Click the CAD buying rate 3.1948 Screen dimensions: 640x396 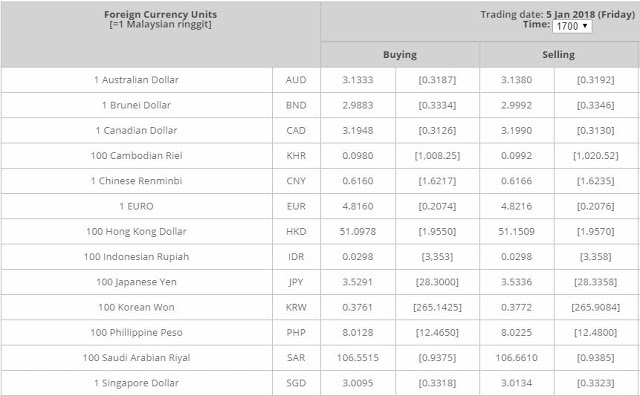(x=358, y=130)
